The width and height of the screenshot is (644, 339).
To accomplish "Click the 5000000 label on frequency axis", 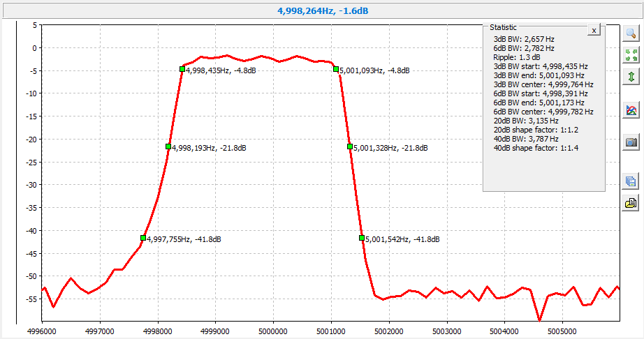I will coord(272,331).
